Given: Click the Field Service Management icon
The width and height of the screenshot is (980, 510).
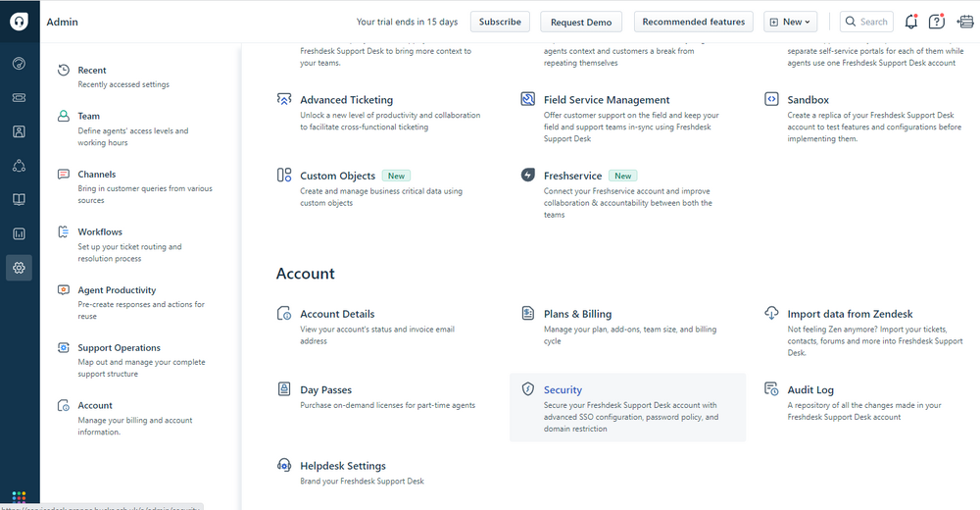Looking at the screenshot, I should pyautogui.click(x=528, y=99).
